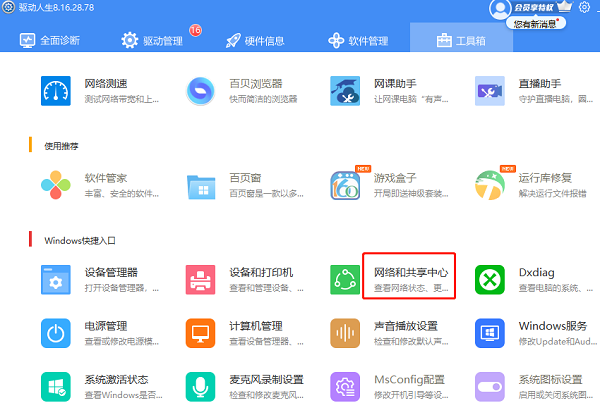Click the 网课助手 title text
This screenshot has width=600, height=415.
click(395, 83)
